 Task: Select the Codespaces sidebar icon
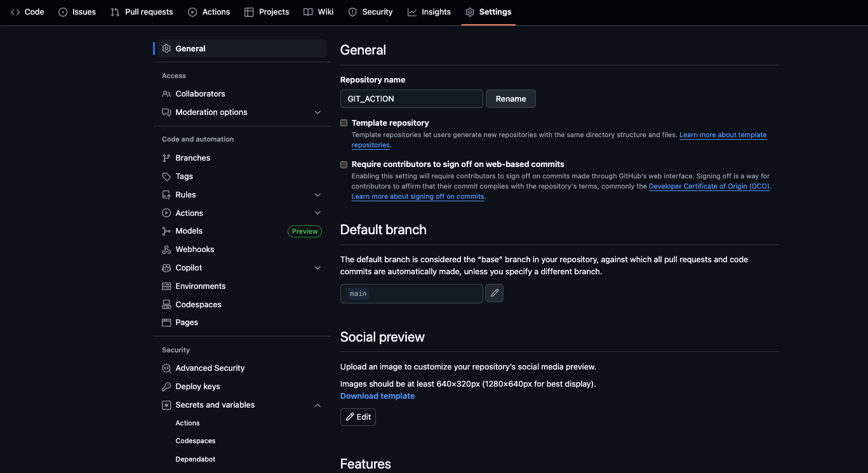165,304
